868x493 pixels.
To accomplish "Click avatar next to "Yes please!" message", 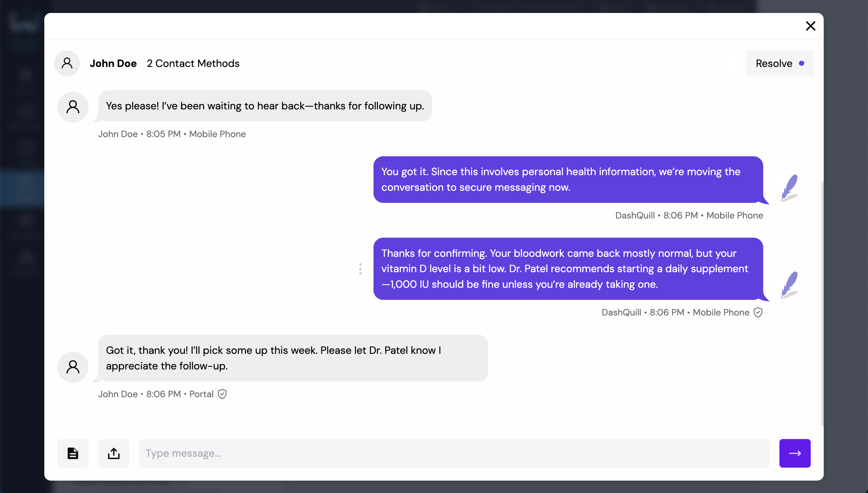I will click(x=73, y=107).
